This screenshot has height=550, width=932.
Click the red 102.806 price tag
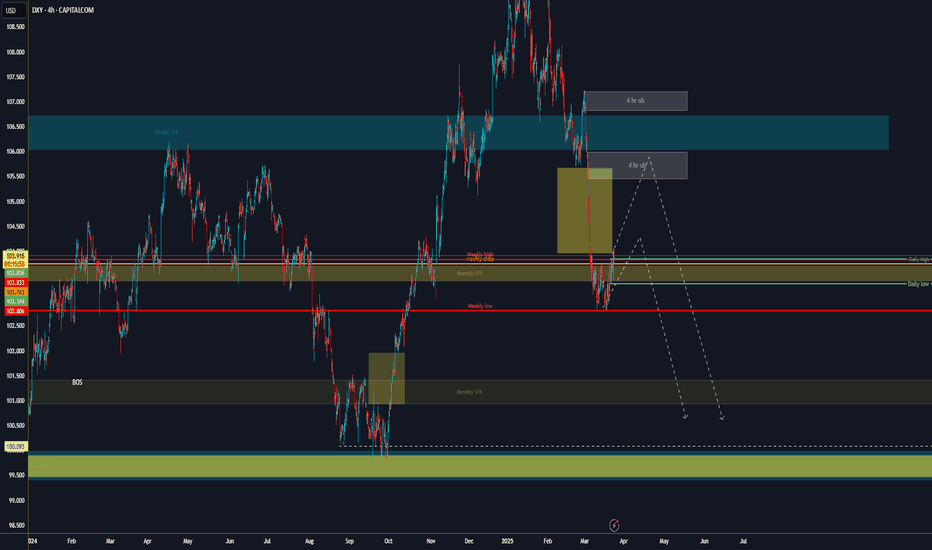tap(15, 312)
